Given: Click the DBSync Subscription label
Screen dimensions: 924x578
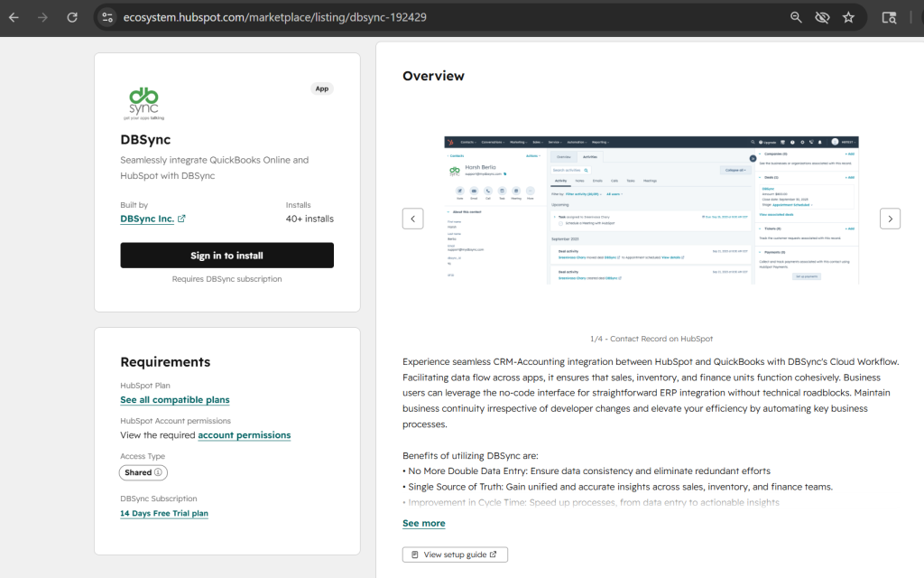Looking at the screenshot, I should (x=159, y=499).
